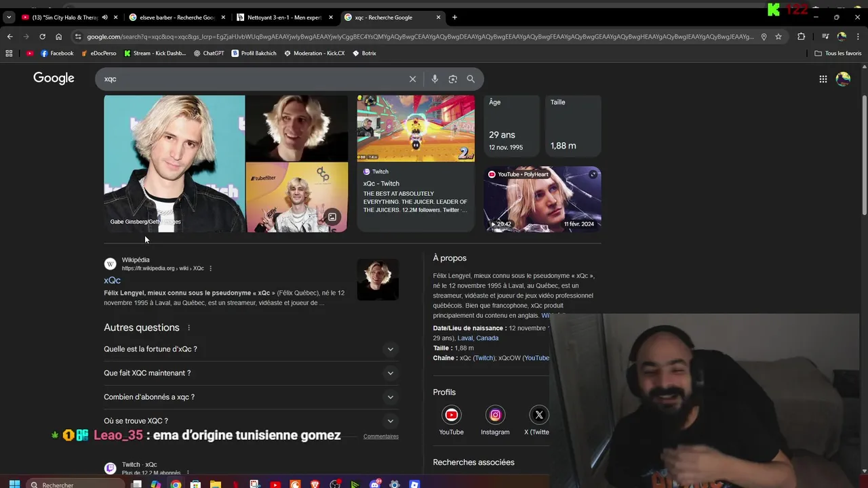Open Stream - Kick Dashboard bookmark

point(155,53)
